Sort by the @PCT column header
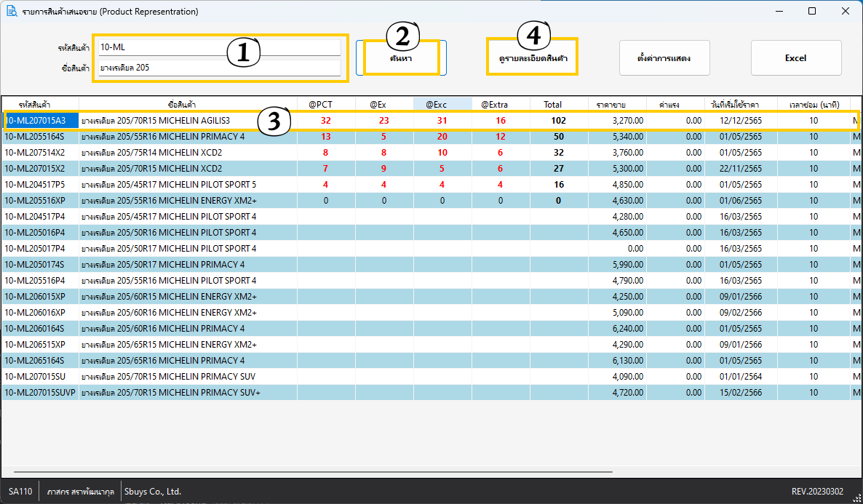This screenshot has height=504, width=863. pos(326,104)
